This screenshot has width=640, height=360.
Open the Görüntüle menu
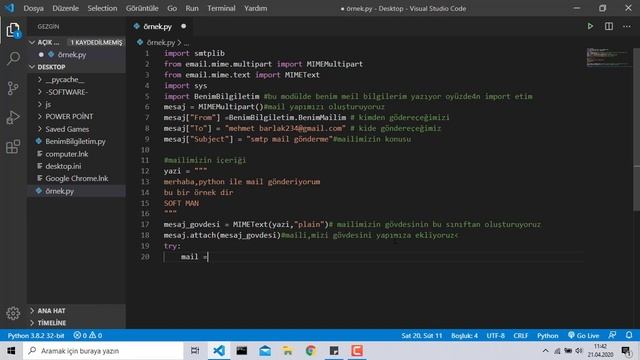point(142,8)
